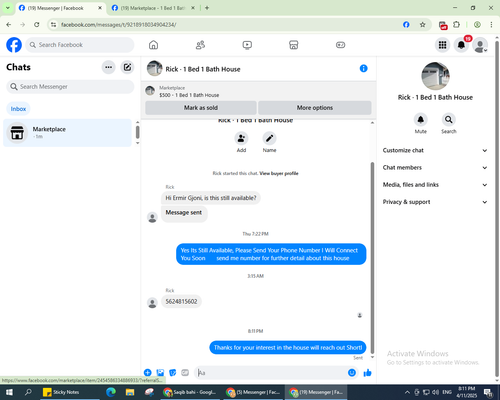Open the Video icon in top navigation
Screen dimensions: 500x400
pyautogui.click(x=247, y=45)
